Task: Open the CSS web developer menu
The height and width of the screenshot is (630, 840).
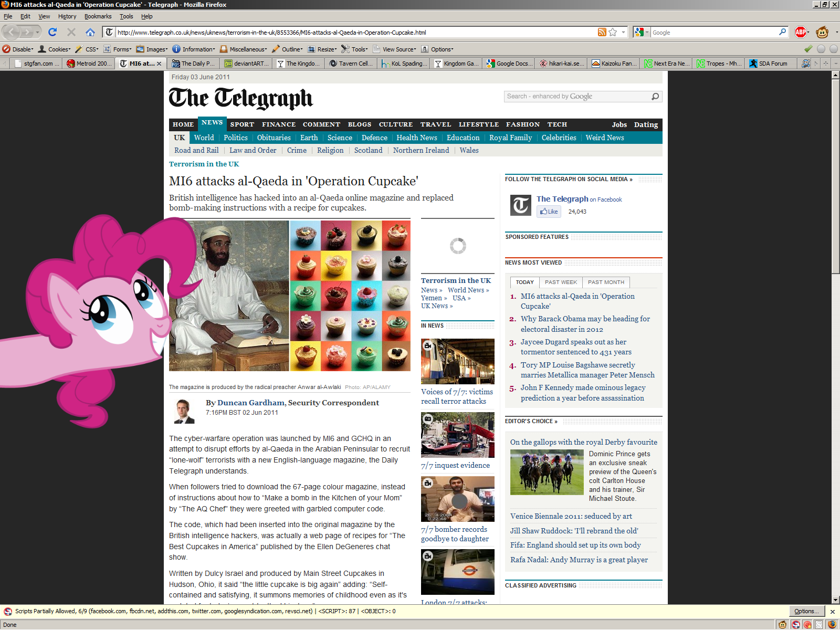Action: tap(87, 49)
